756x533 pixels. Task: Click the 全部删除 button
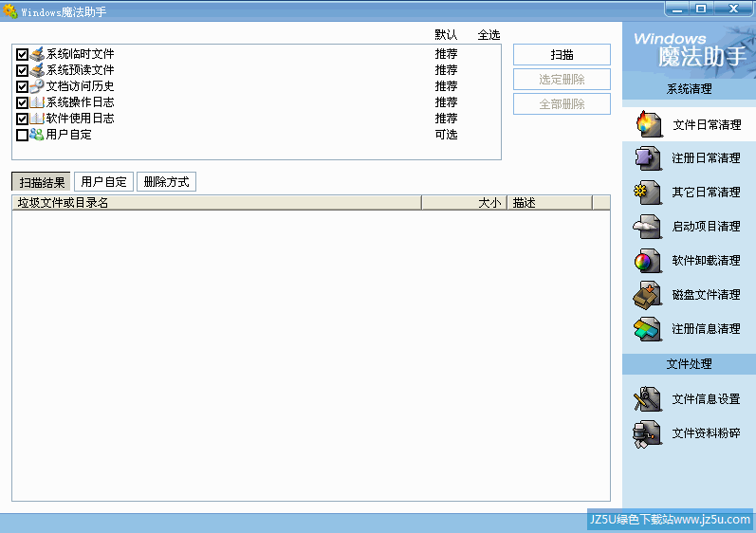(562, 103)
